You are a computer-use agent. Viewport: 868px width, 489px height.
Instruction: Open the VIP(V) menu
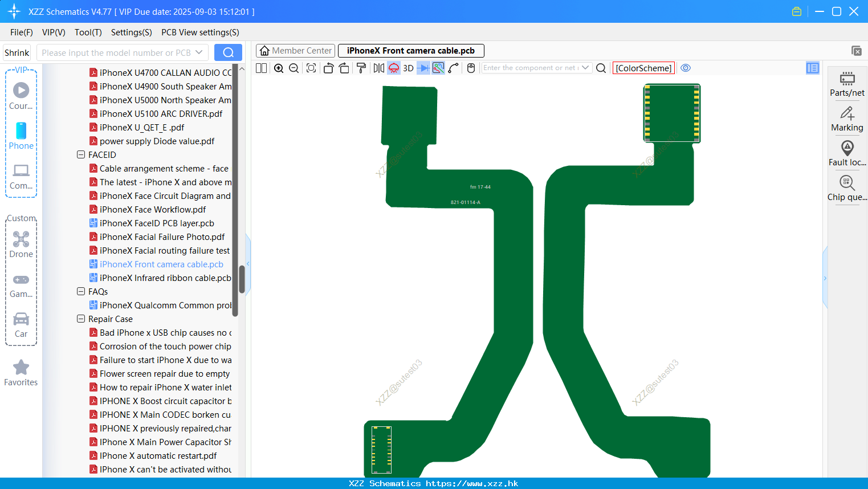point(54,32)
